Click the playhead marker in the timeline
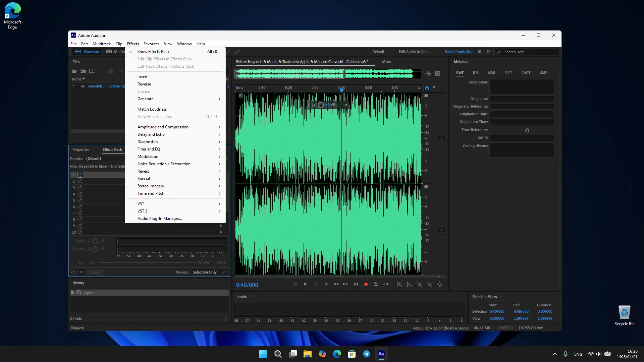 [x=341, y=90]
